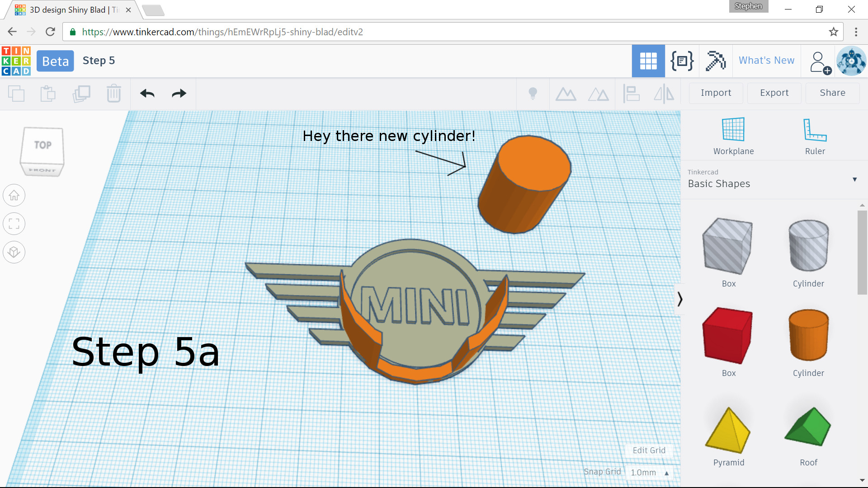Viewport: 868px width, 488px height.
Task: Open the Snap Grid 1.0mm dropdown
Action: click(x=650, y=472)
